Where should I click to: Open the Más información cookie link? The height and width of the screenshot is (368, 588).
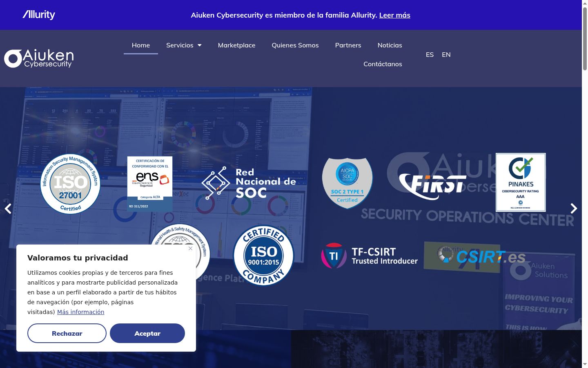[81, 312]
